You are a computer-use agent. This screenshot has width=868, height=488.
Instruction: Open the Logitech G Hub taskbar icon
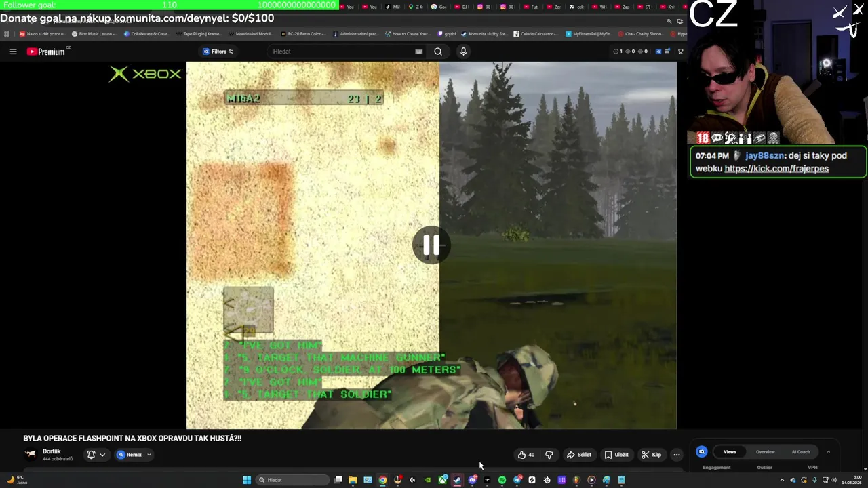412,480
